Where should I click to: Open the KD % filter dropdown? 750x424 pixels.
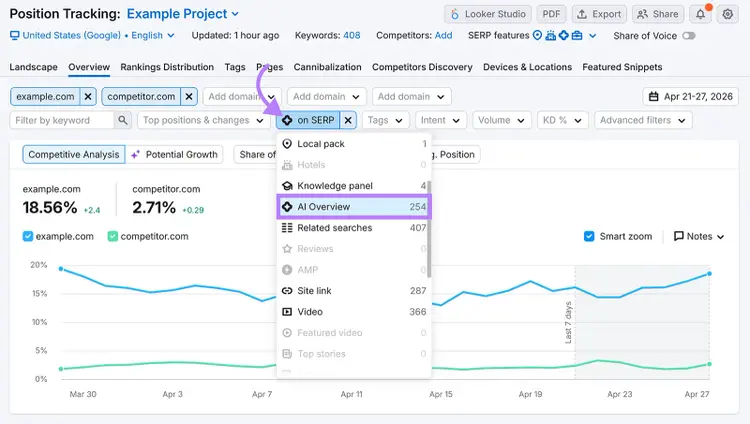(x=562, y=120)
